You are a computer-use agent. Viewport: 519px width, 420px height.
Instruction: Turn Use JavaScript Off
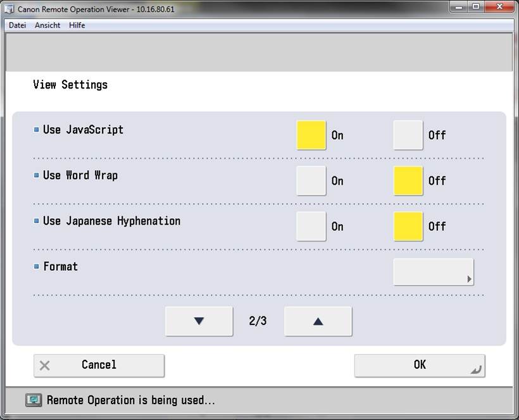click(408, 135)
